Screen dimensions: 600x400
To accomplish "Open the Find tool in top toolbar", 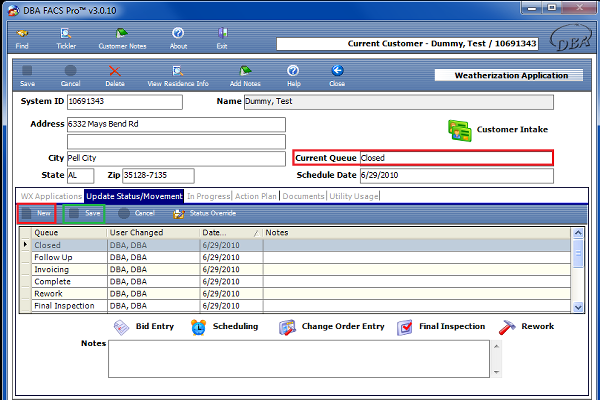I will point(22,39).
